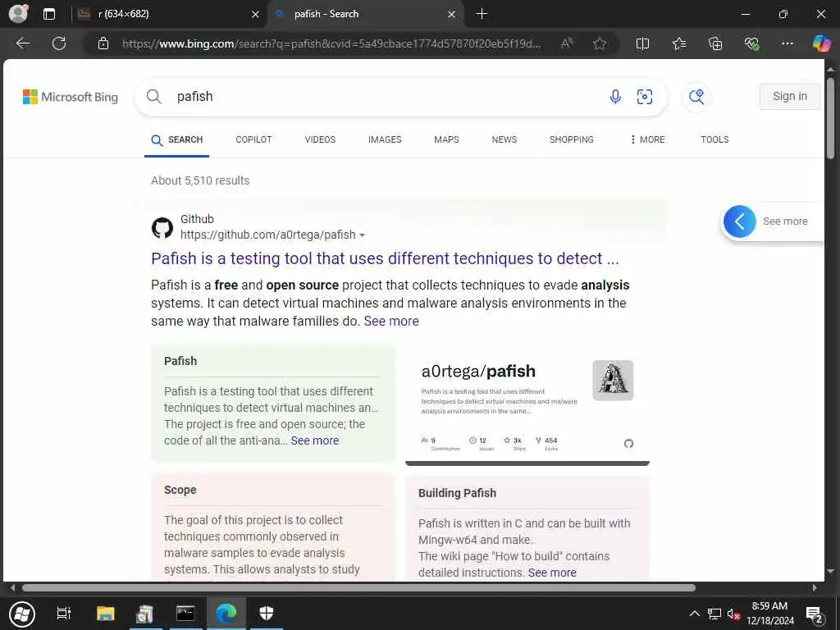Open Edge Settings and more ellipsis
Viewport: 840px width, 630px height.
click(787, 43)
